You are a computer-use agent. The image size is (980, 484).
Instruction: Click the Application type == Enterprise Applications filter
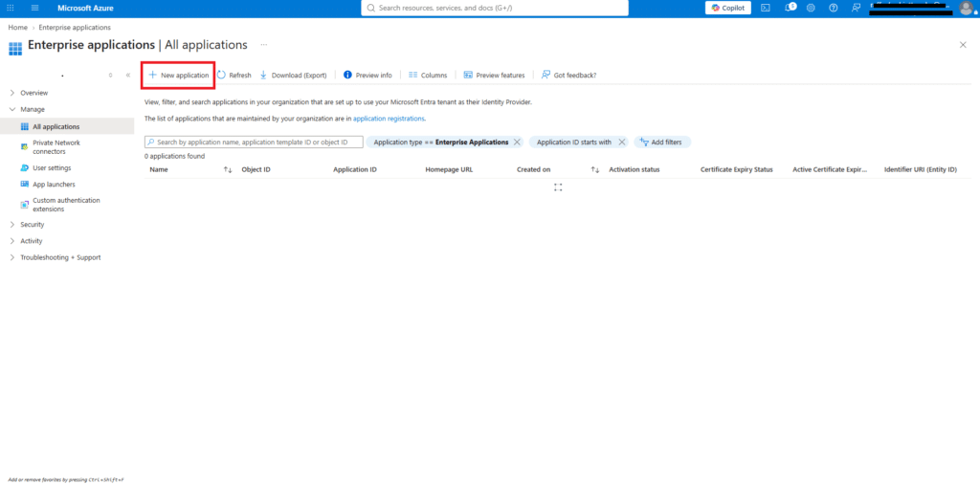point(440,142)
